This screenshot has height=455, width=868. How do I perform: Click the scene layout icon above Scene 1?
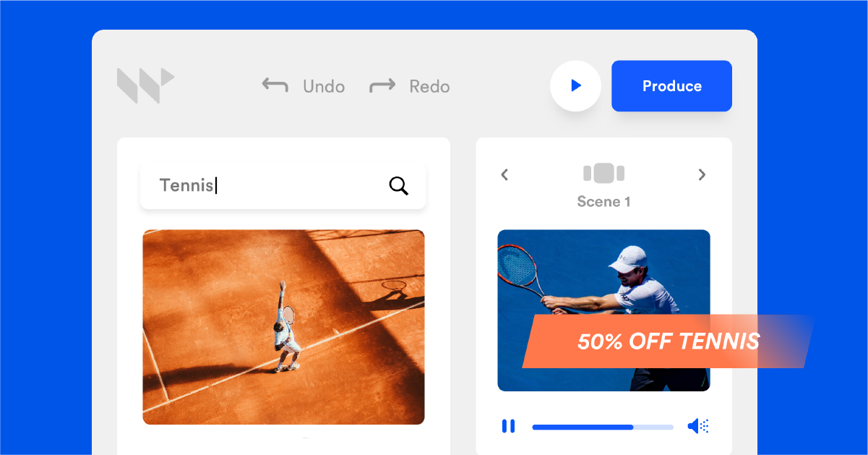point(603,174)
